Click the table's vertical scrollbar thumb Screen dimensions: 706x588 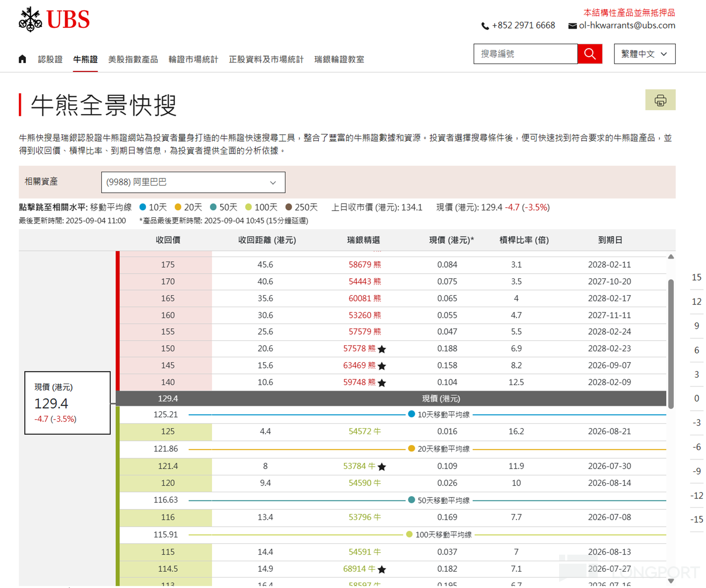click(671, 344)
